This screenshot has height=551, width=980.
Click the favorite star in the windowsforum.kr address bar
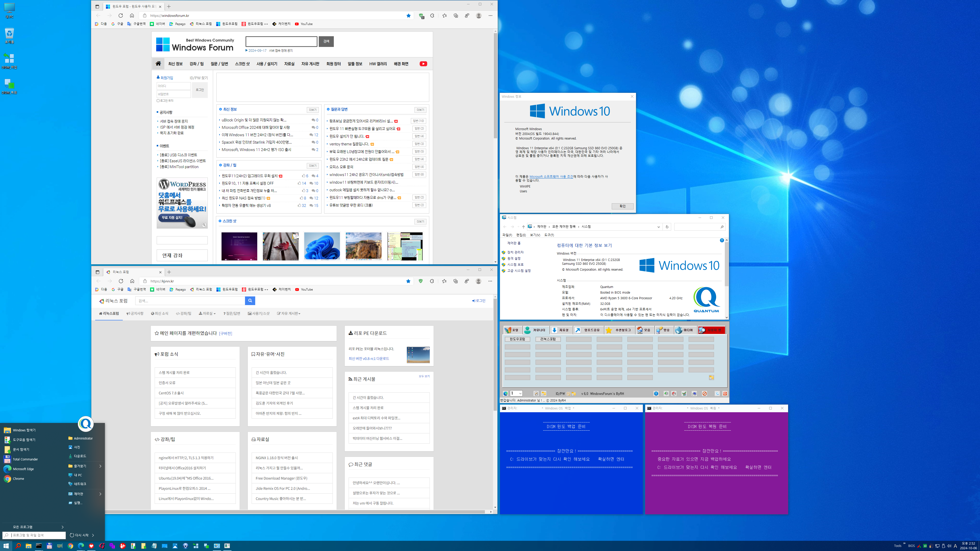click(409, 16)
